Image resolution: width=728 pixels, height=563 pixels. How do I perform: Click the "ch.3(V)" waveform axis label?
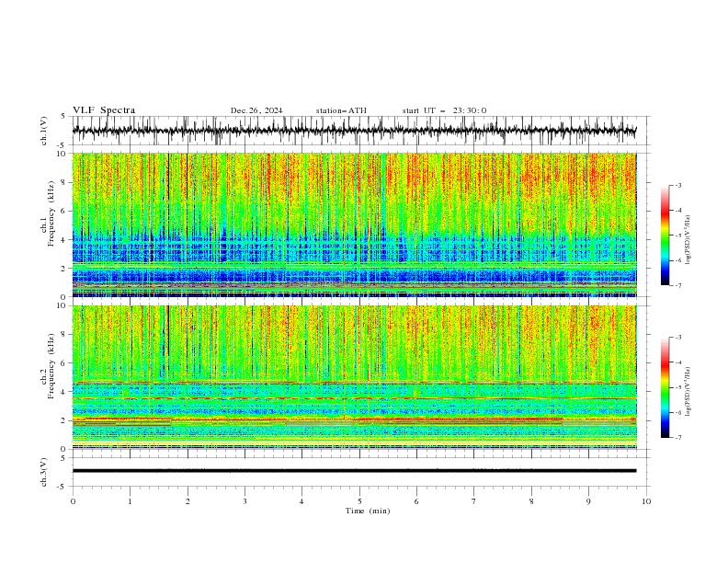pos(43,472)
